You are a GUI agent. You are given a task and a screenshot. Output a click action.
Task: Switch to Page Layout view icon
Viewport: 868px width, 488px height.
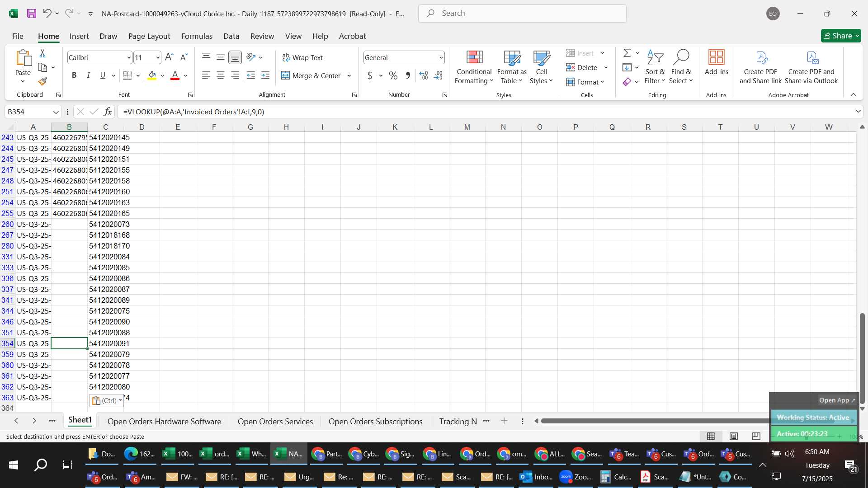click(x=734, y=436)
